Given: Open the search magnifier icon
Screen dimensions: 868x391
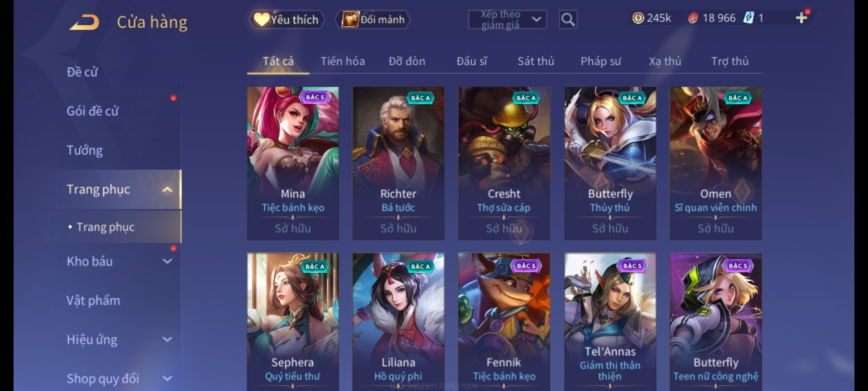Looking at the screenshot, I should pyautogui.click(x=568, y=20).
